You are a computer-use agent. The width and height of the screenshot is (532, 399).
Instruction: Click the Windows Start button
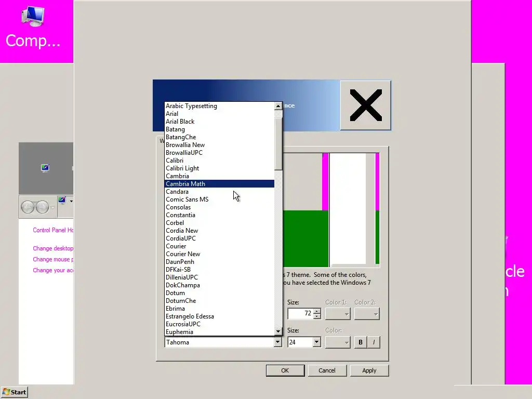coord(14,392)
